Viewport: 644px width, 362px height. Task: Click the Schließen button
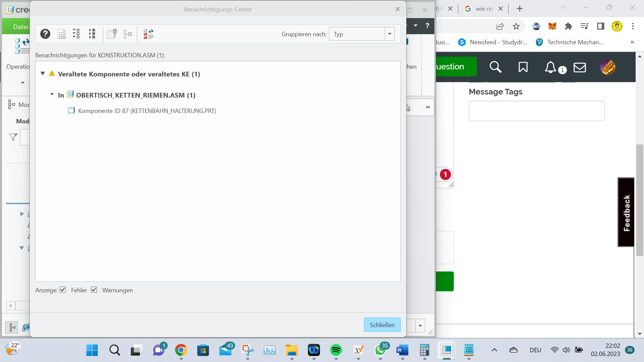click(382, 325)
